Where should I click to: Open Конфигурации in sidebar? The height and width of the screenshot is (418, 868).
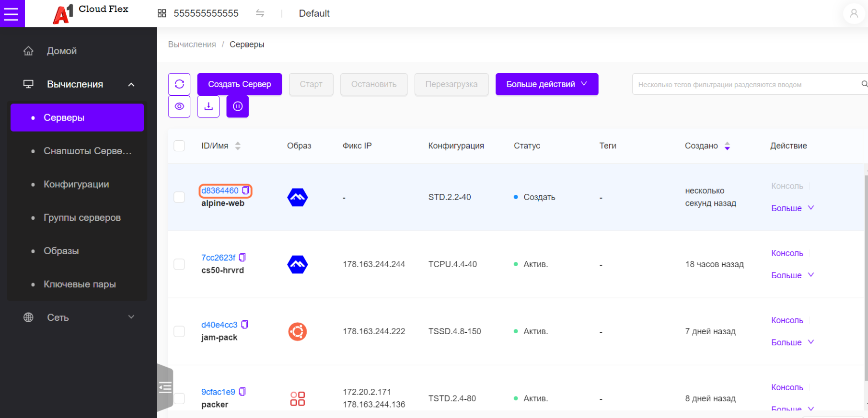point(77,184)
